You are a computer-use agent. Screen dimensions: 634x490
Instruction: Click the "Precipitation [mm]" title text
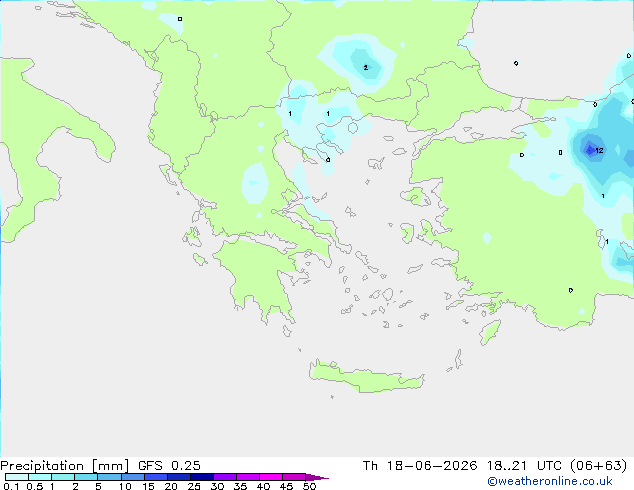pyautogui.click(x=65, y=466)
